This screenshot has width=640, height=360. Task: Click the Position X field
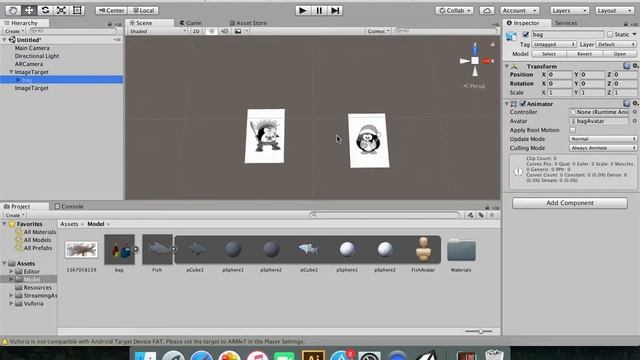tap(560, 75)
